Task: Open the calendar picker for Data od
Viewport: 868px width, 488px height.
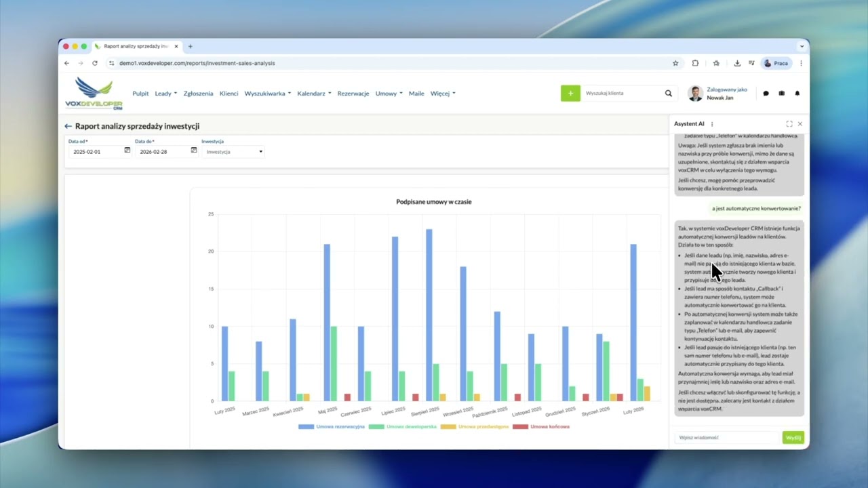Action: [127, 150]
